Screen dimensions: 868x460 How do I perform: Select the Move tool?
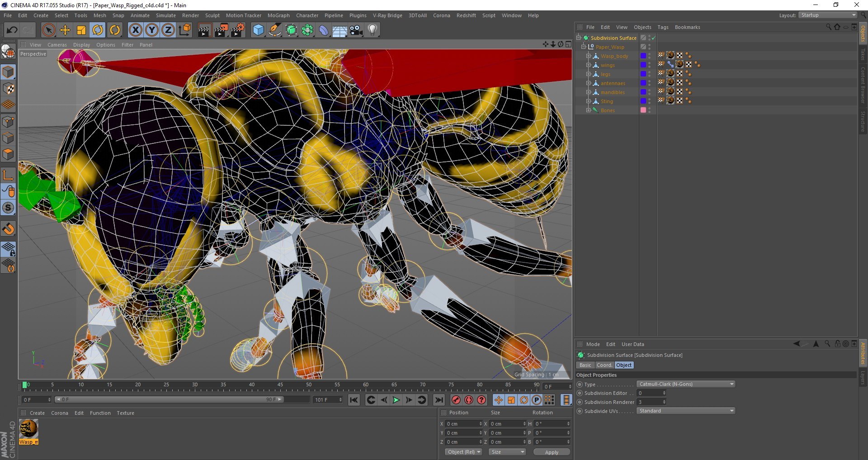[x=65, y=30]
